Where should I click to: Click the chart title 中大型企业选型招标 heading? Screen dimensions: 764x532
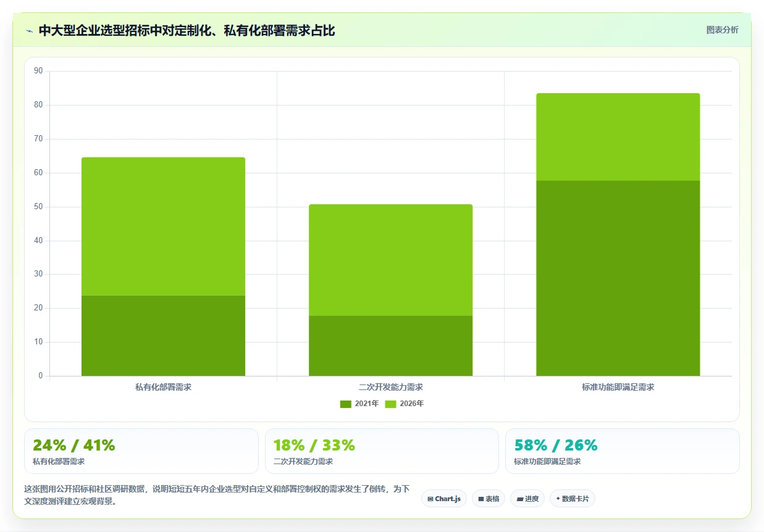(187, 31)
